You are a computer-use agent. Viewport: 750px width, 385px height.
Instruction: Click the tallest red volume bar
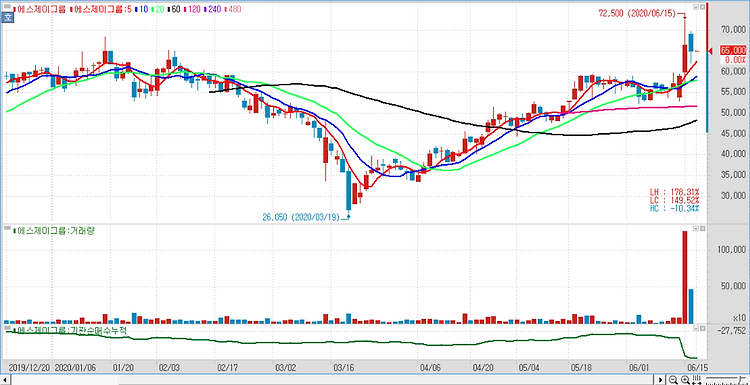(x=684, y=277)
